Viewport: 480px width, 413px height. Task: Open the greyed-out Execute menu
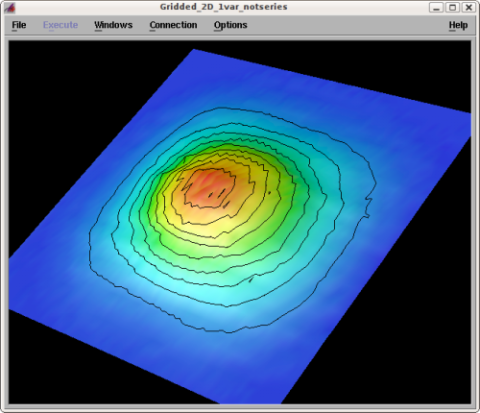pos(60,25)
